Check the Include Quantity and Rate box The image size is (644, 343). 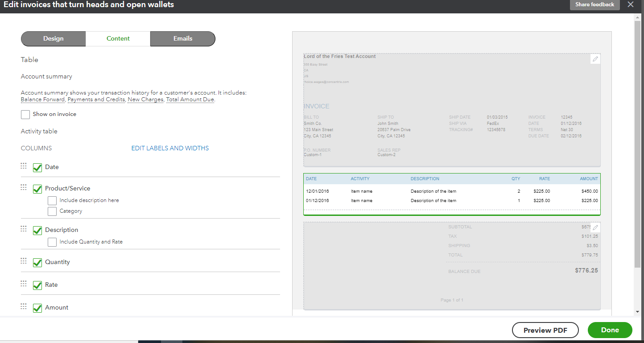click(52, 241)
